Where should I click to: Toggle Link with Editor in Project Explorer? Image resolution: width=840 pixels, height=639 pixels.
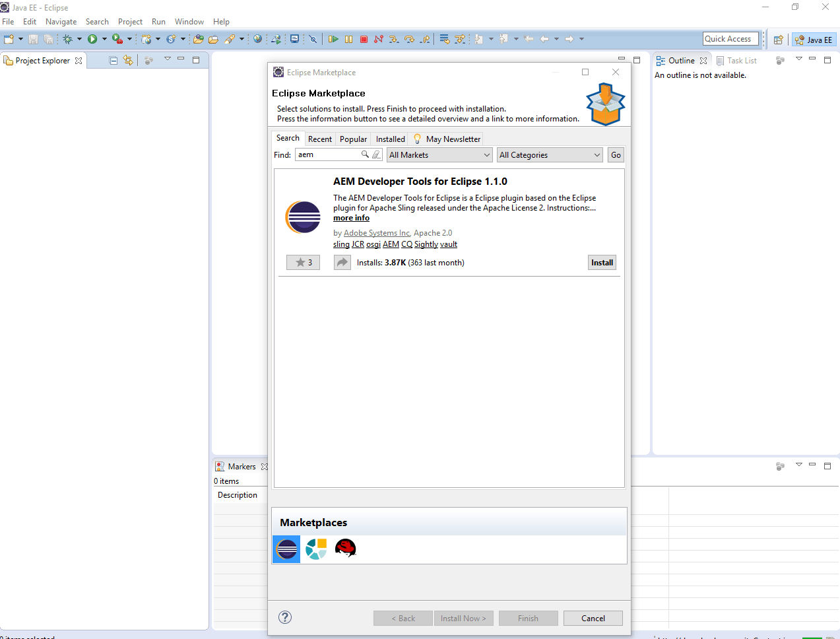(x=128, y=61)
